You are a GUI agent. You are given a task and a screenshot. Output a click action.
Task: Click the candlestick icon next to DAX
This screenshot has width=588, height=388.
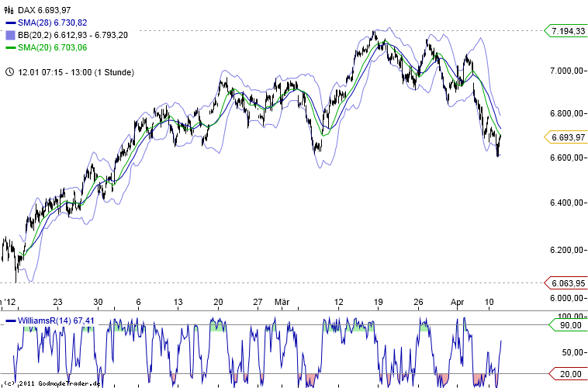(x=10, y=10)
